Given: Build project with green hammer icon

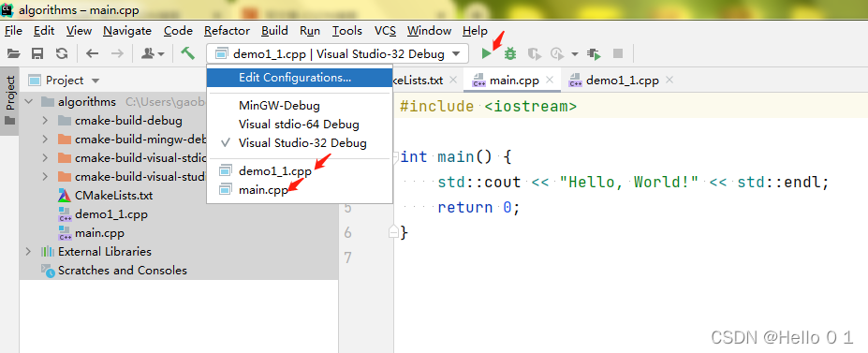Looking at the screenshot, I should [188, 53].
